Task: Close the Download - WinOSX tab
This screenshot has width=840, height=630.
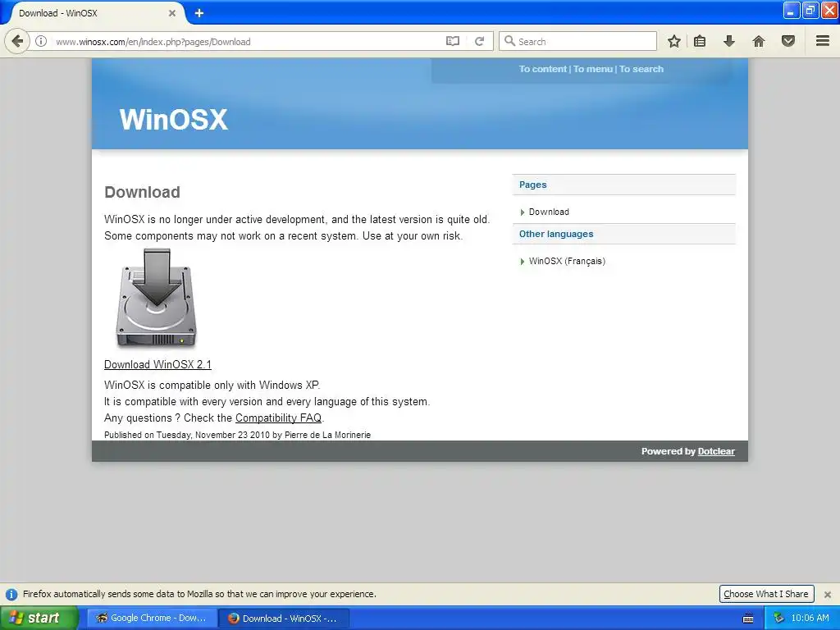Action: [x=172, y=13]
